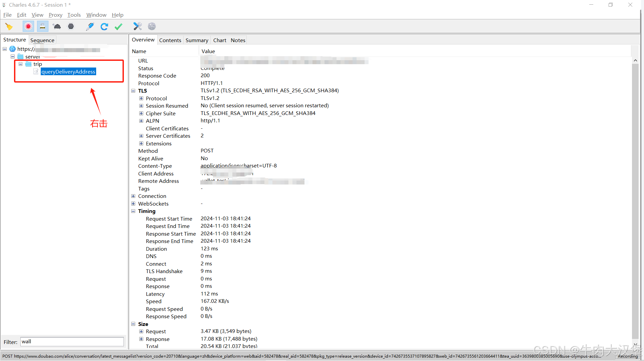Select queryDeliveryAddress request in tree

(68, 72)
